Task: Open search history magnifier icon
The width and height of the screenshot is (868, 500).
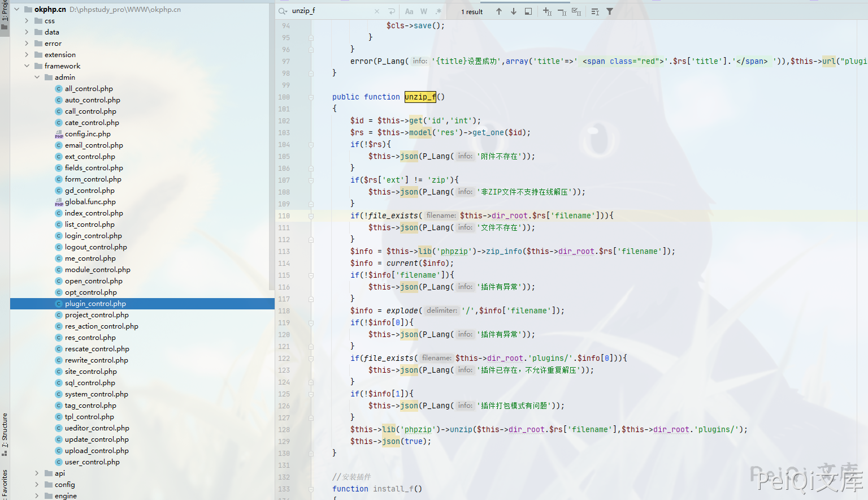Action: [283, 11]
